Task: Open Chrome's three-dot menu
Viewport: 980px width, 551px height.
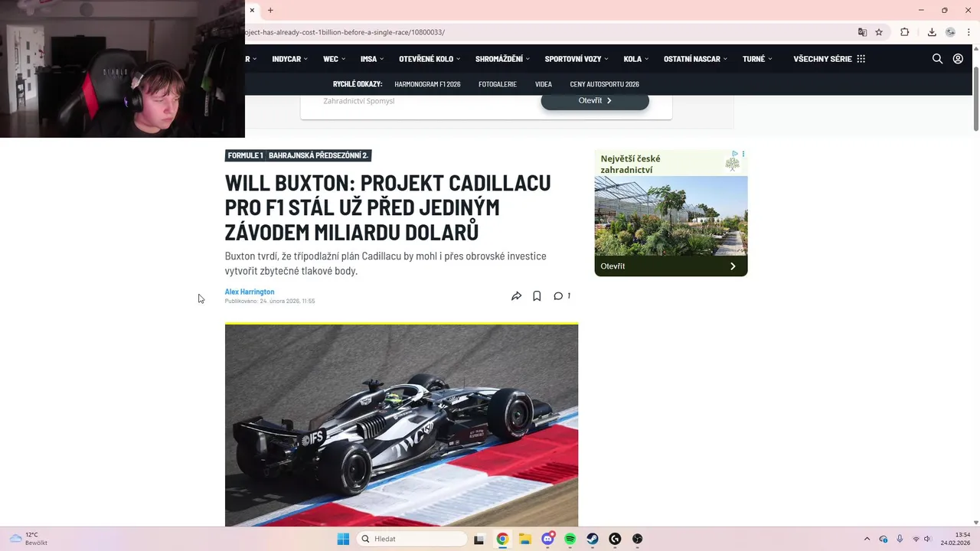Action: (x=968, y=32)
